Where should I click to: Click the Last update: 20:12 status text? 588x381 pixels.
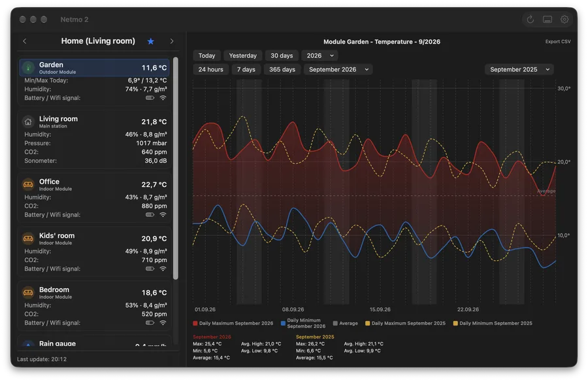[42, 359]
